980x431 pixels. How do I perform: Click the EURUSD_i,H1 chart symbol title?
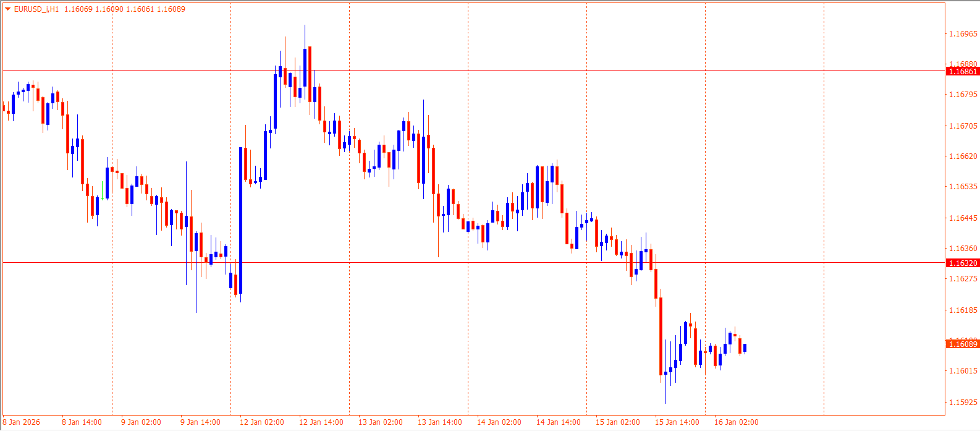click(36, 9)
